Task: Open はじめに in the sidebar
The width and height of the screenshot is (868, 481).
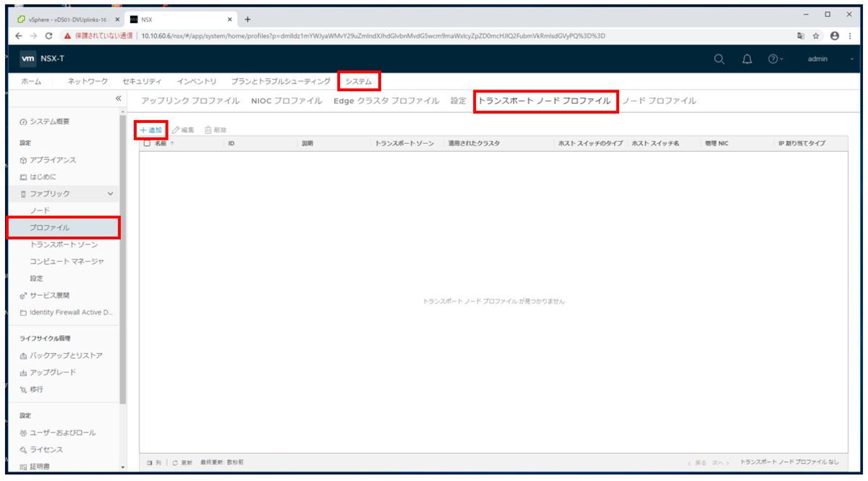Action: [43, 176]
